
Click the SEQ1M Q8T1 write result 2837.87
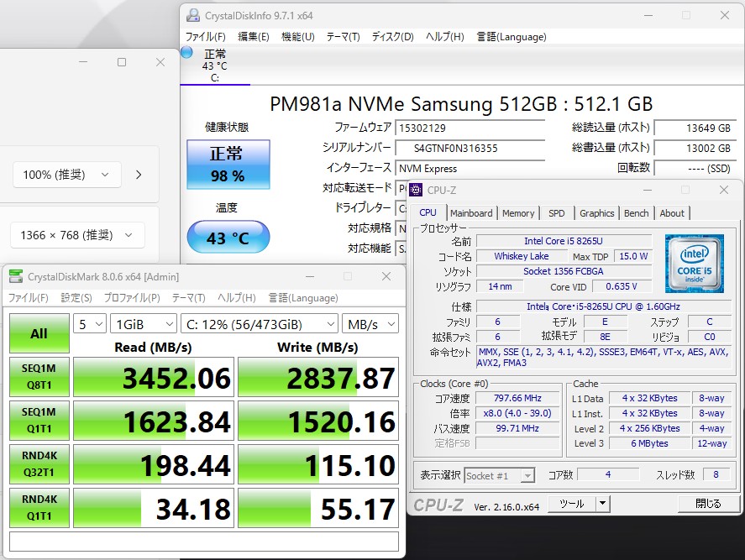317,377
